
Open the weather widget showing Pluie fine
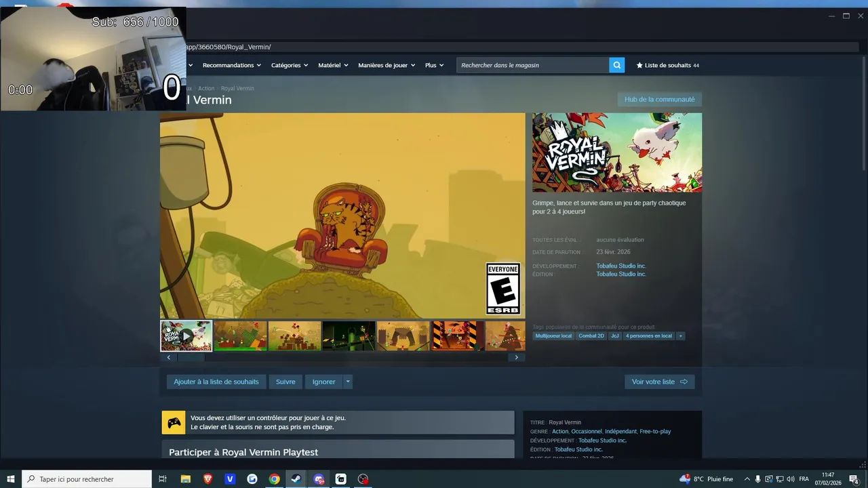tap(706, 479)
